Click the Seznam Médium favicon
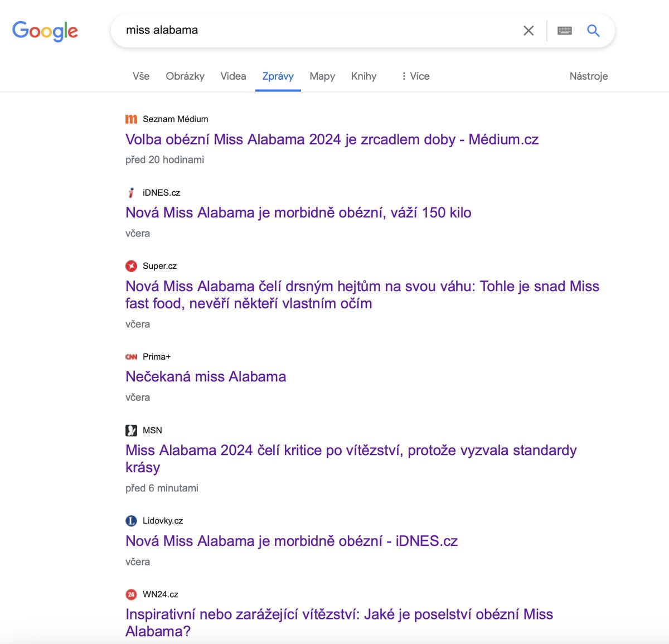The image size is (669, 644). [x=131, y=119]
